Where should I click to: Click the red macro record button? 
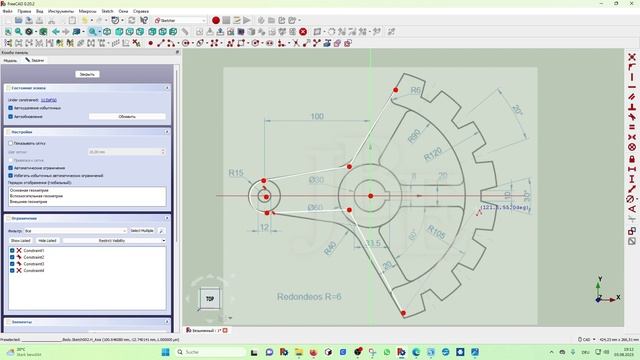coord(216,20)
